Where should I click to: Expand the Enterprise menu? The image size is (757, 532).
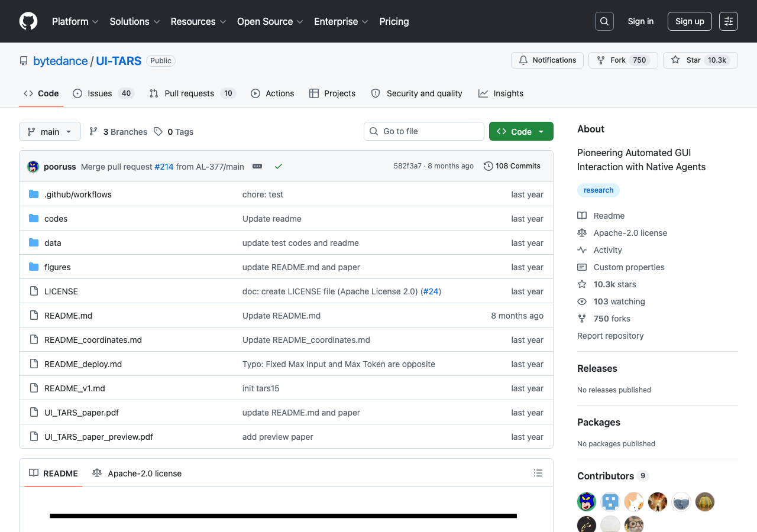[x=341, y=21]
